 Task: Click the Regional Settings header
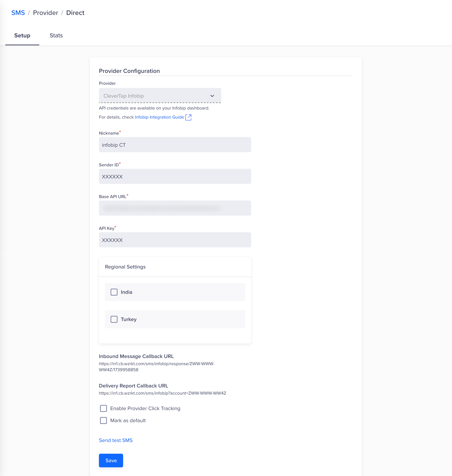click(125, 267)
